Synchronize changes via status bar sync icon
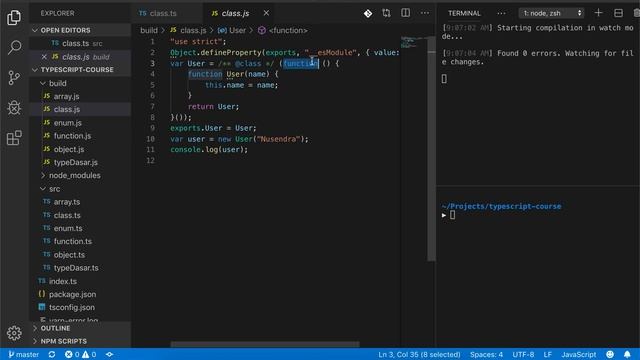 (52, 354)
